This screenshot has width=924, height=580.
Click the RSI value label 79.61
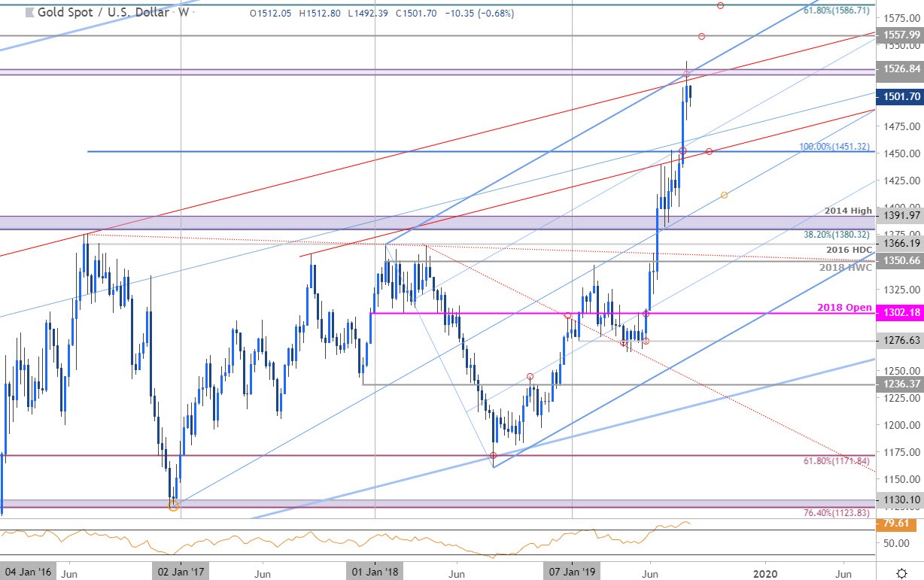(895, 524)
